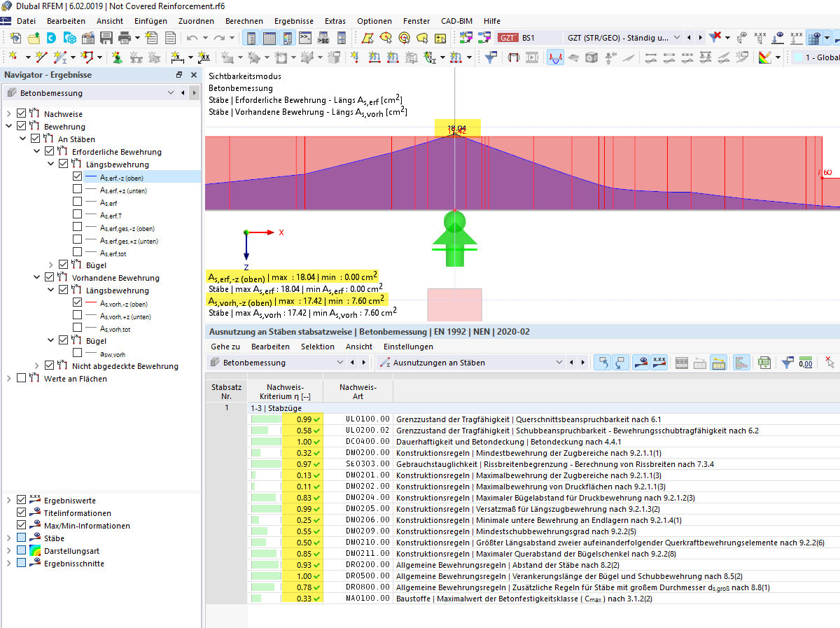The width and height of the screenshot is (840, 628).
Task: Toggle the navigator panel icon in toolbar
Action: click(x=251, y=37)
